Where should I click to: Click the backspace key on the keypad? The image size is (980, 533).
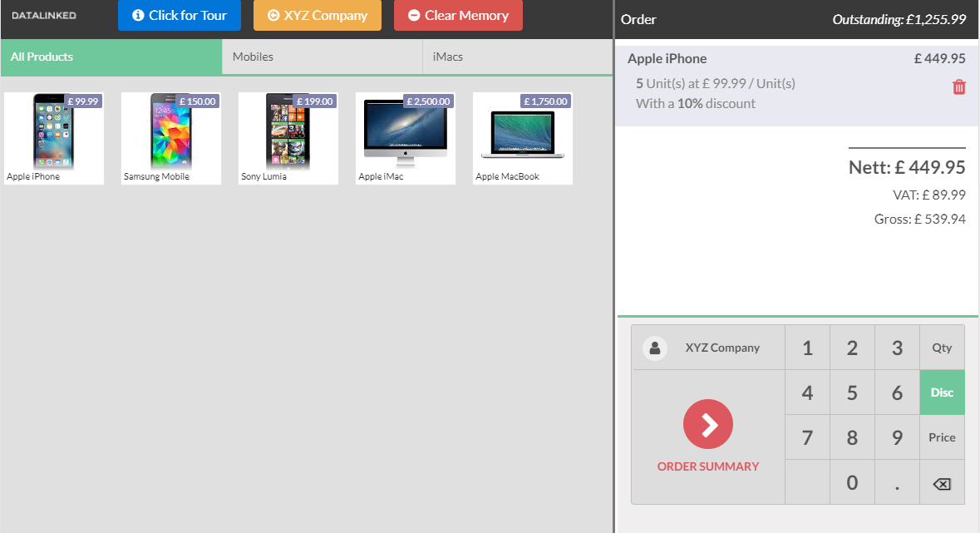tap(942, 482)
